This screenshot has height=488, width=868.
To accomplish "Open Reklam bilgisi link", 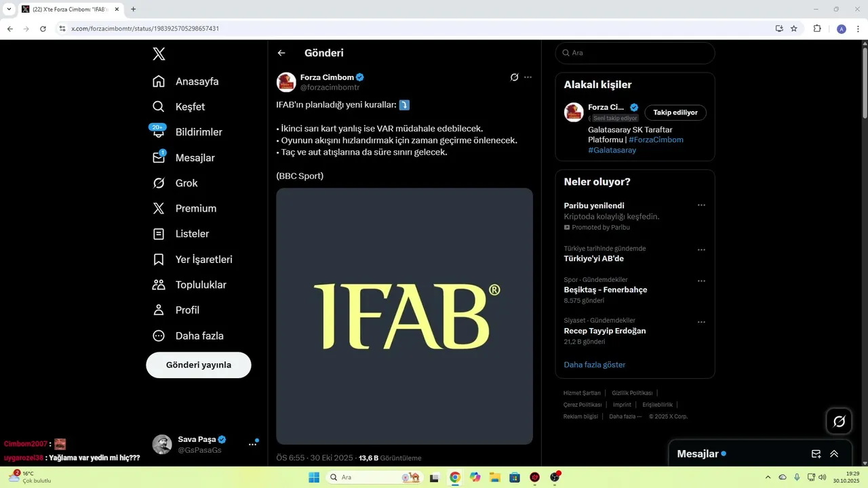I will click(580, 416).
